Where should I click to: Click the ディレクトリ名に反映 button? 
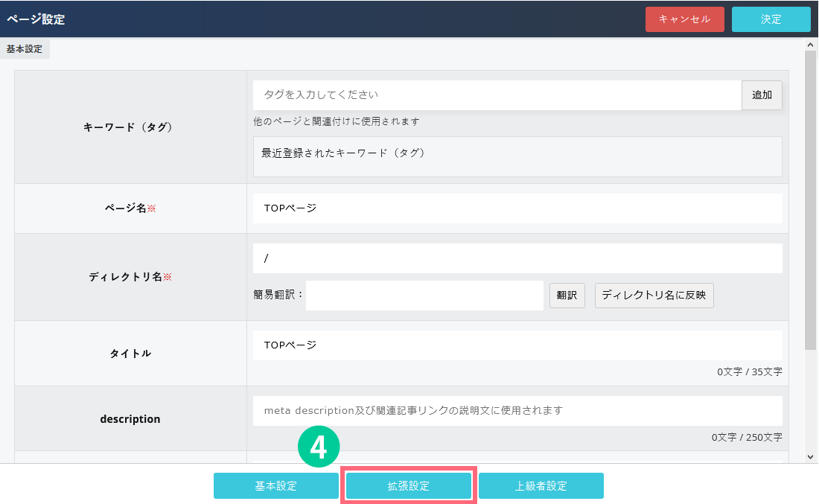point(654,296)
